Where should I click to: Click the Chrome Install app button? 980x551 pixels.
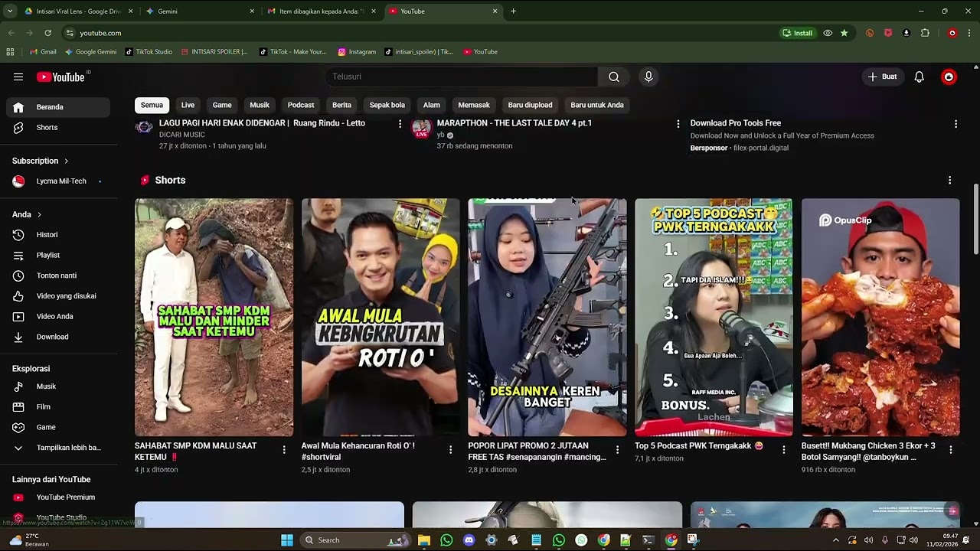point(797,33)
